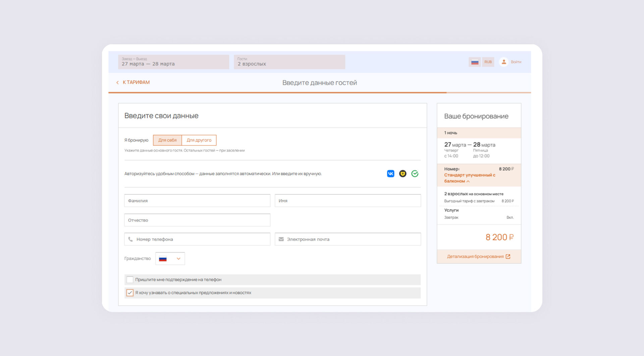The width and height of the screenshot is (644, 356).
Task: Authorize with the green Sber checkmark icon
Action: click(x=415, y=174)
